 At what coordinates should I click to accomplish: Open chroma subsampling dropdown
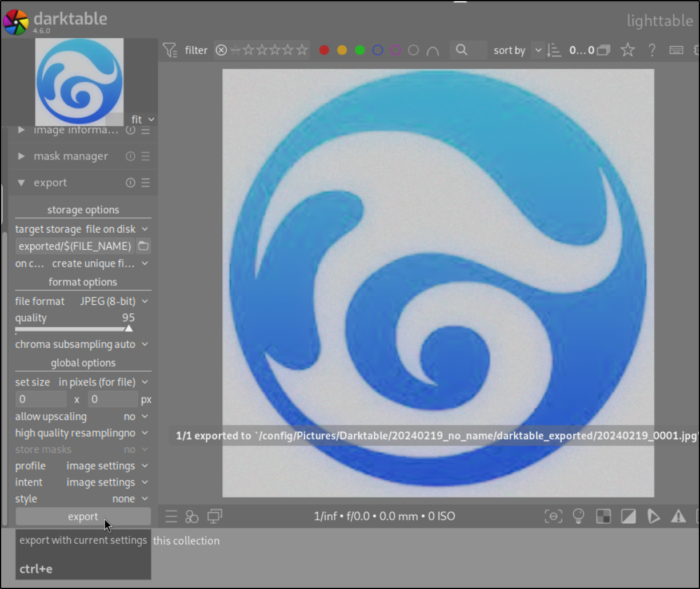(83, 344)
